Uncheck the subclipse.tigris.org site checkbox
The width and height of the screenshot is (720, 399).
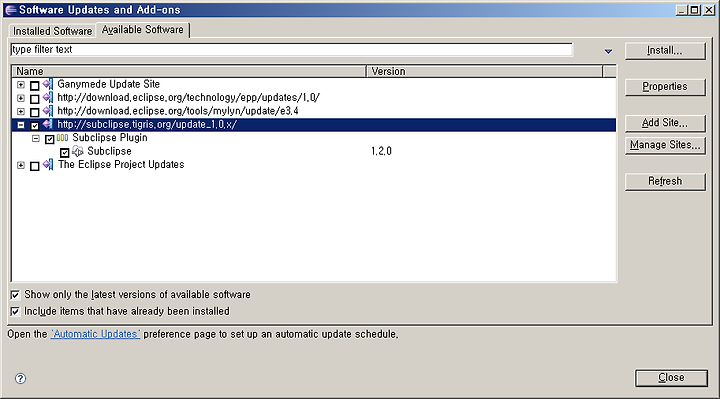point(34,125)
